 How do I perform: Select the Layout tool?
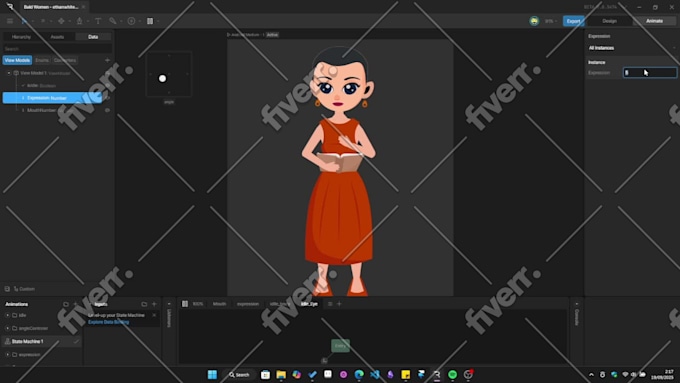pyautogui.click(x=150, y=21)
